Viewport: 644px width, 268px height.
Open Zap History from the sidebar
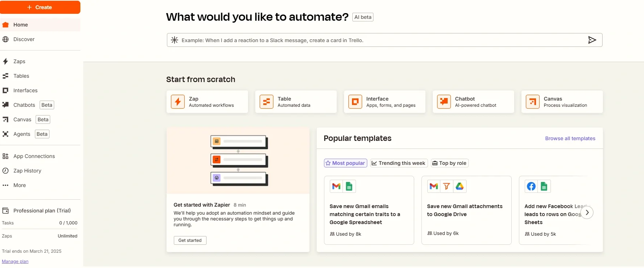tap(27, 171)
